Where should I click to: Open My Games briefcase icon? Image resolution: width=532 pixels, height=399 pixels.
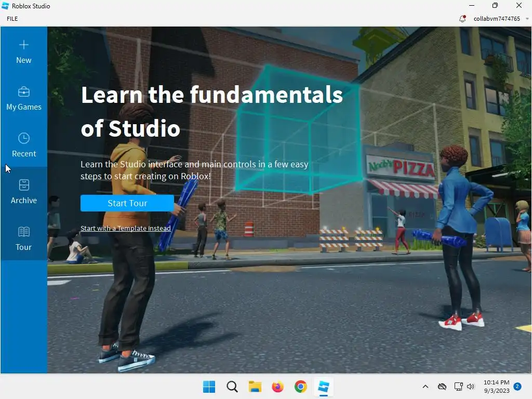[24, 91]
